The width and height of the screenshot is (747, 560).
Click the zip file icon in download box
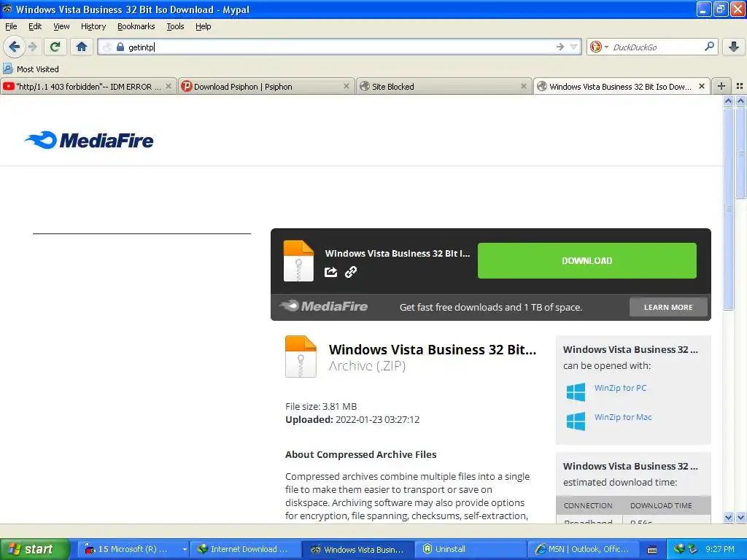298,261
